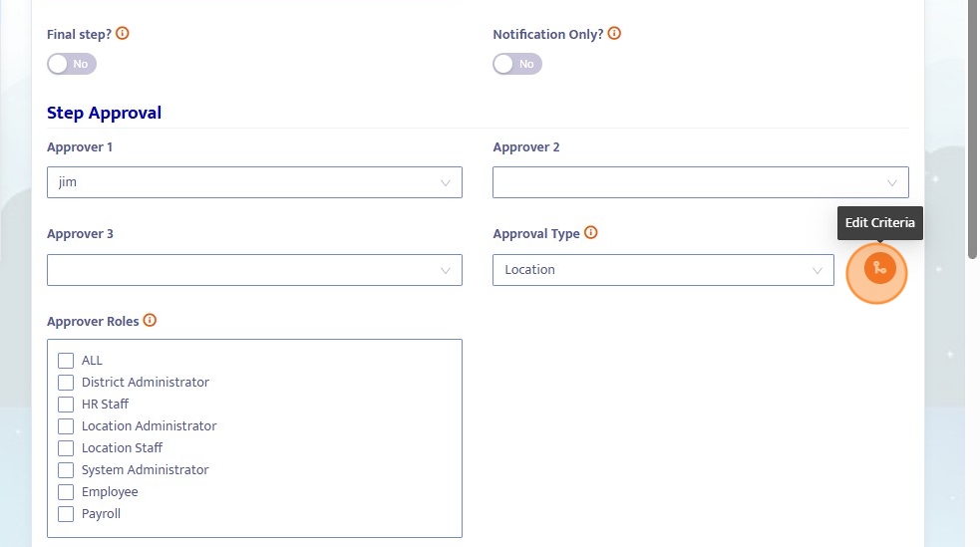Click info icon next to Approval Type

[591, 233]
